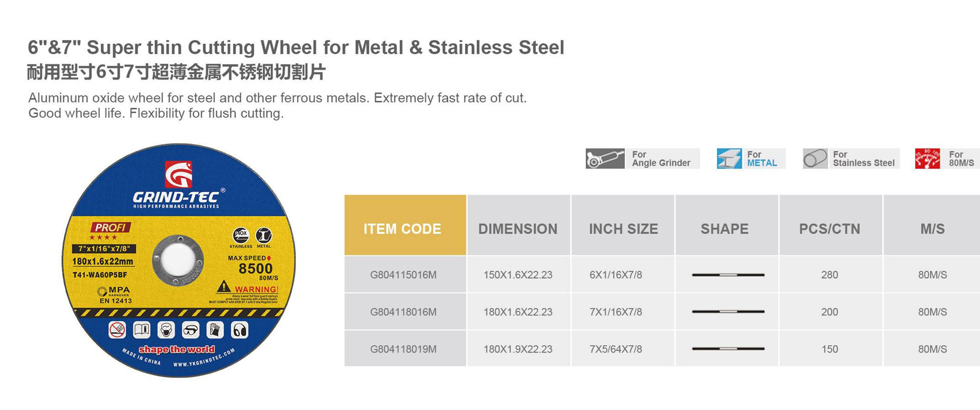Image resolution: width=980 pixels, height=410 pixels.
Task: Click the dust mask icon on the wheel
Action: point(166,330)
